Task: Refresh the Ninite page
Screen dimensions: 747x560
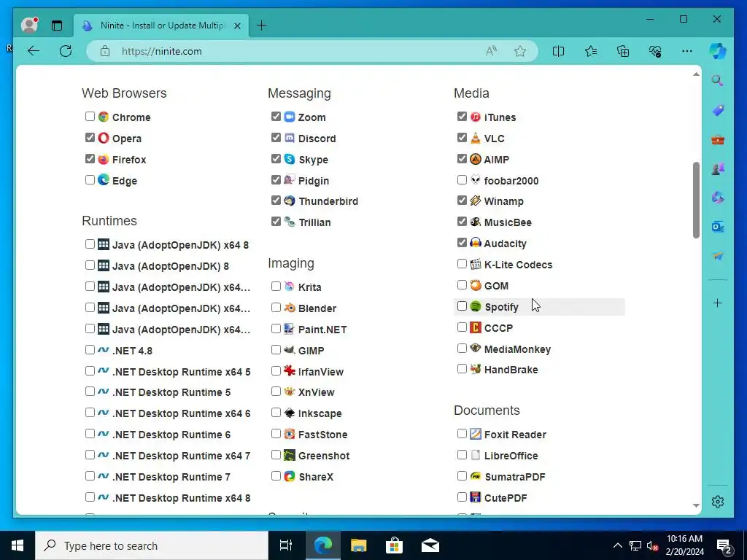Action: (66, 51)
